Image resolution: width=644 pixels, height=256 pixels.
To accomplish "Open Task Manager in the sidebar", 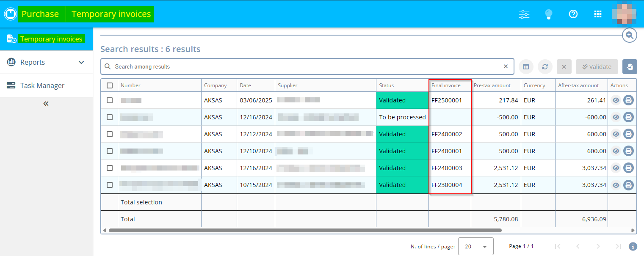I will tap(42, 85).
